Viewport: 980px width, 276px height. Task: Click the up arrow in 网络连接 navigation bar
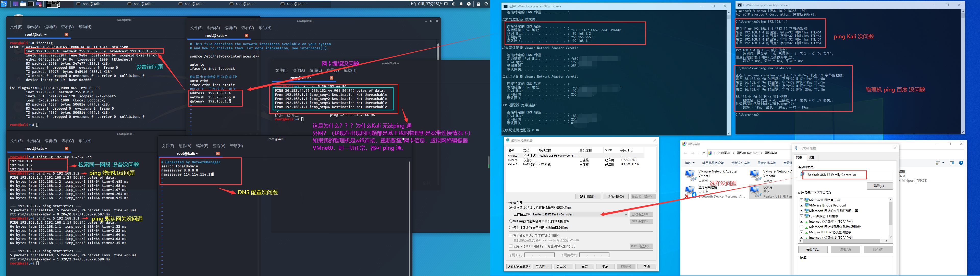coord(704,153)
